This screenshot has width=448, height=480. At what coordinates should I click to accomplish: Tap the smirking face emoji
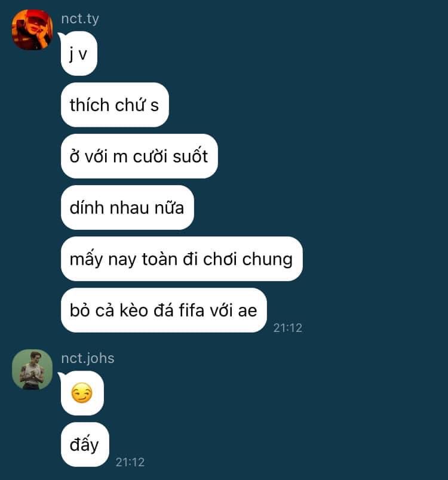81,393
